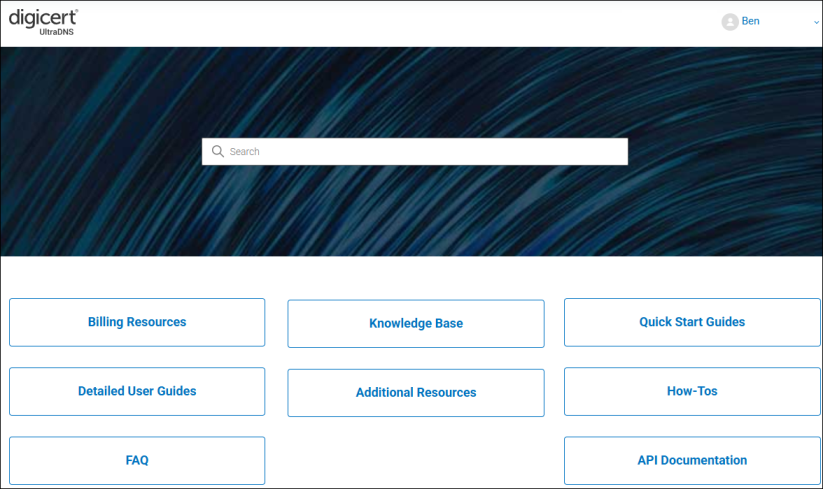Click the empty header area beside the logo

point(400,22)
